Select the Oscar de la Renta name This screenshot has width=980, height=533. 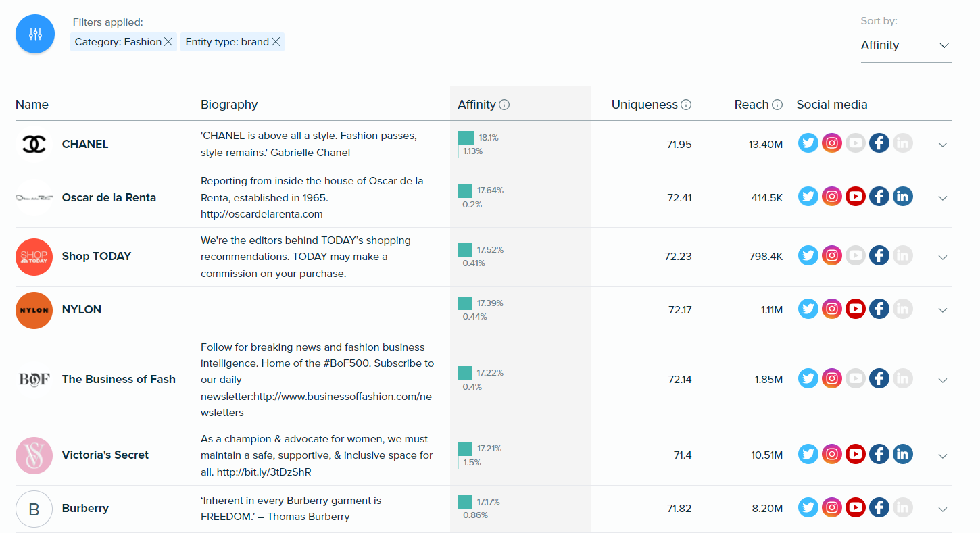click(109, 197)
